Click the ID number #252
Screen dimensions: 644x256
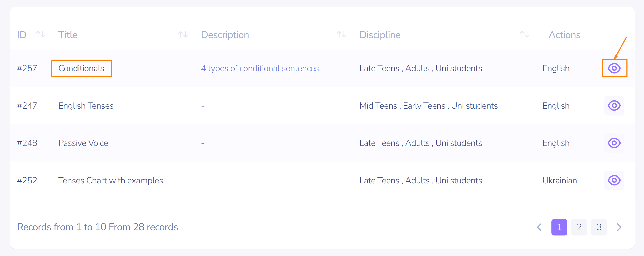[27, 180]
